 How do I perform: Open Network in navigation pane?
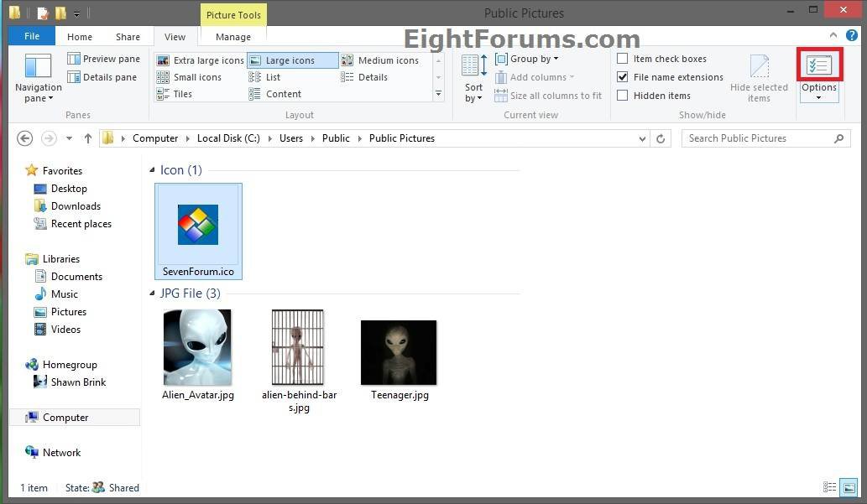point(53,453)
